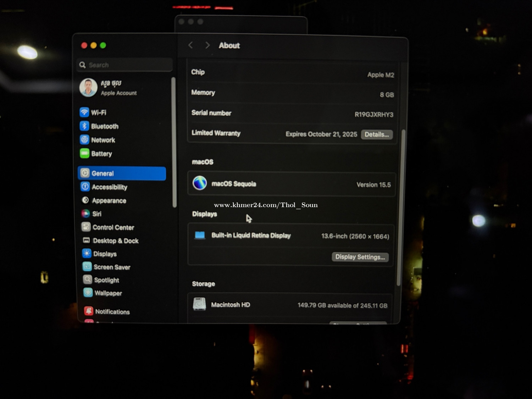Click the Apple M2 chip value
532x399 pixels.
pos(381,75)
